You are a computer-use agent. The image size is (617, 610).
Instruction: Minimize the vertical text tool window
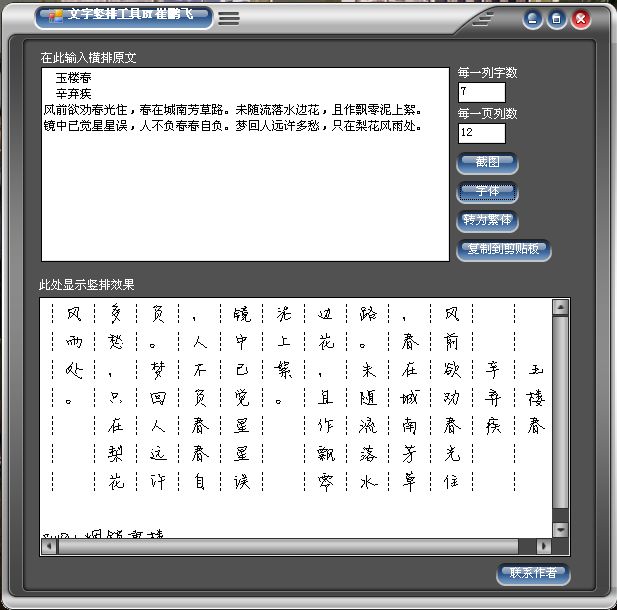coord(533,18)
